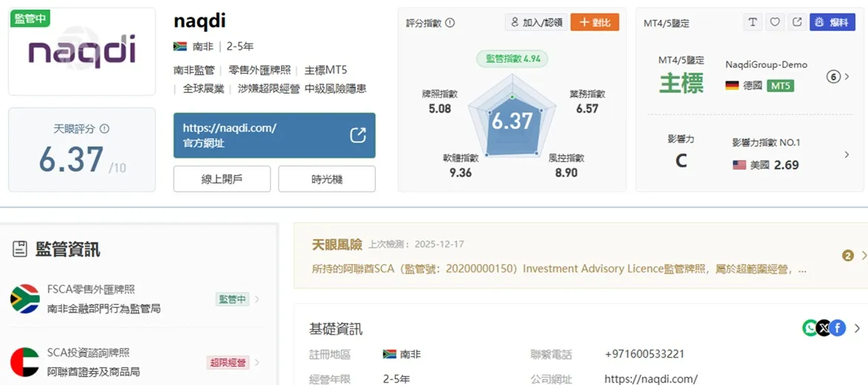Viewport: 868px width, 385px height.
Task: Click the X social icon in 基礎資訊
Action: pyautogui.click(x=824, y=328)
